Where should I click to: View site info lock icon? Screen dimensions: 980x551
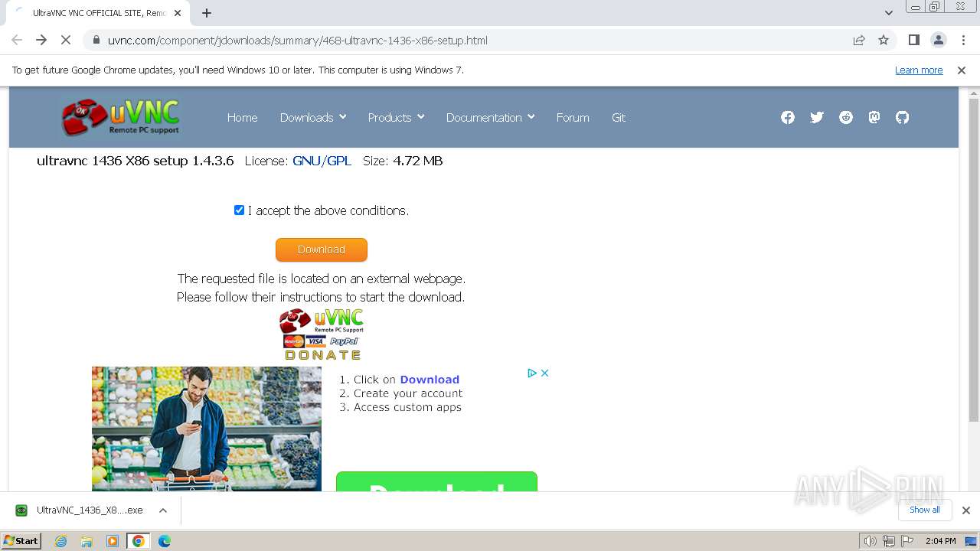point(96,40)
